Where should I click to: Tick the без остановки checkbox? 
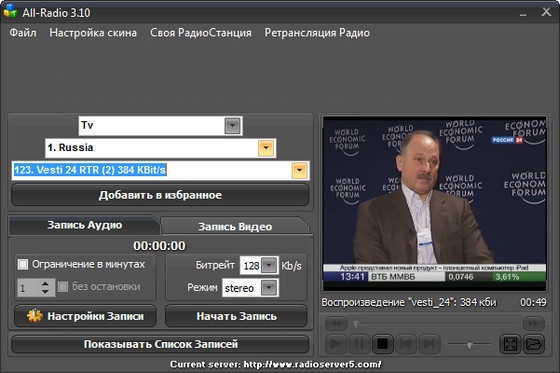(63, 287)
